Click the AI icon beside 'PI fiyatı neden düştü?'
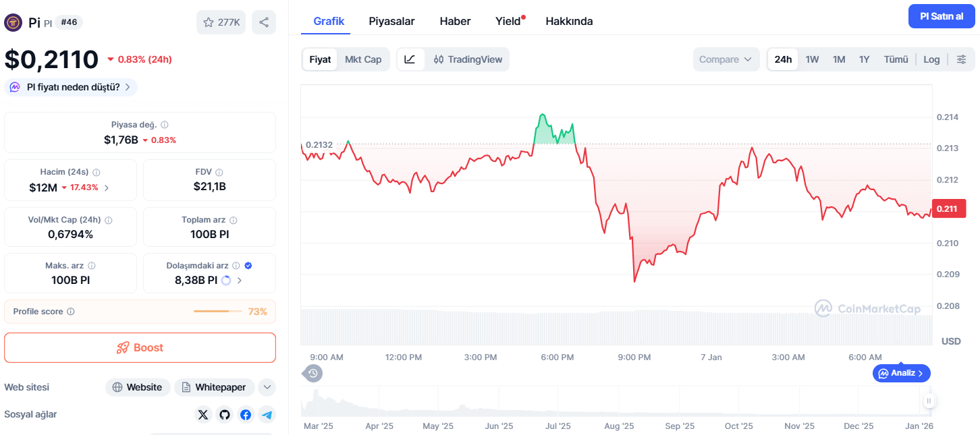Screen dimensions: 980x435 click(x=15, y=87)
